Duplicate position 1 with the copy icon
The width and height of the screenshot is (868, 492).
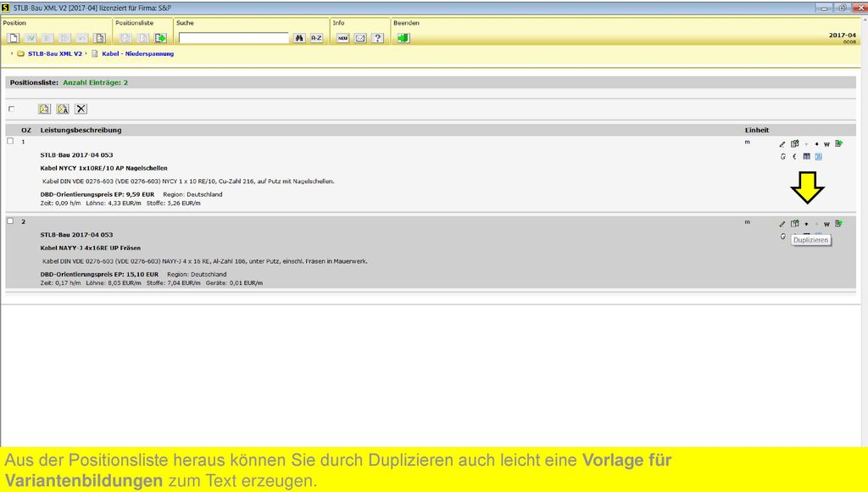click(x=795, y=144)
